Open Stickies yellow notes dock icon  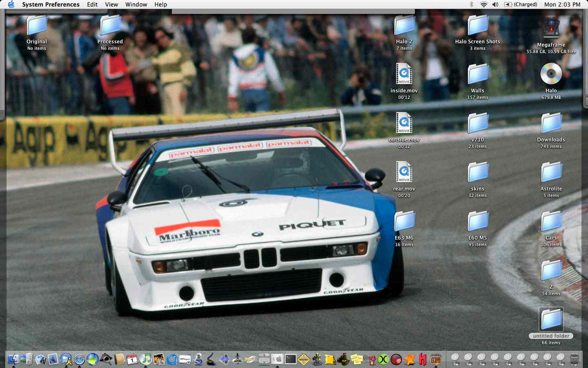click(x=356, y=359)
